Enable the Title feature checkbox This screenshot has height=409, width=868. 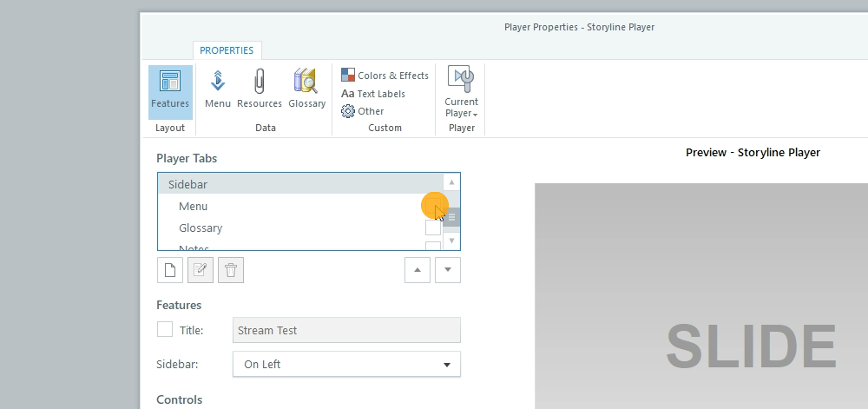tap(164, 330)
